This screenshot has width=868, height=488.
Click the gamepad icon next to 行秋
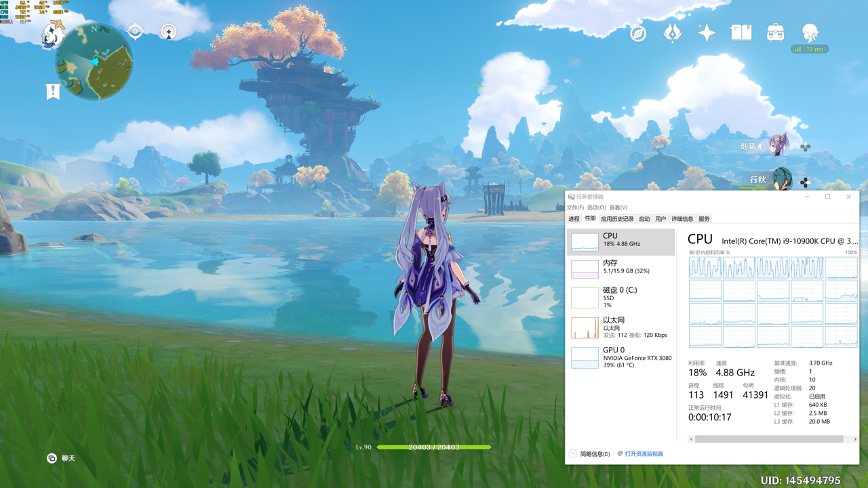(805, 182)
